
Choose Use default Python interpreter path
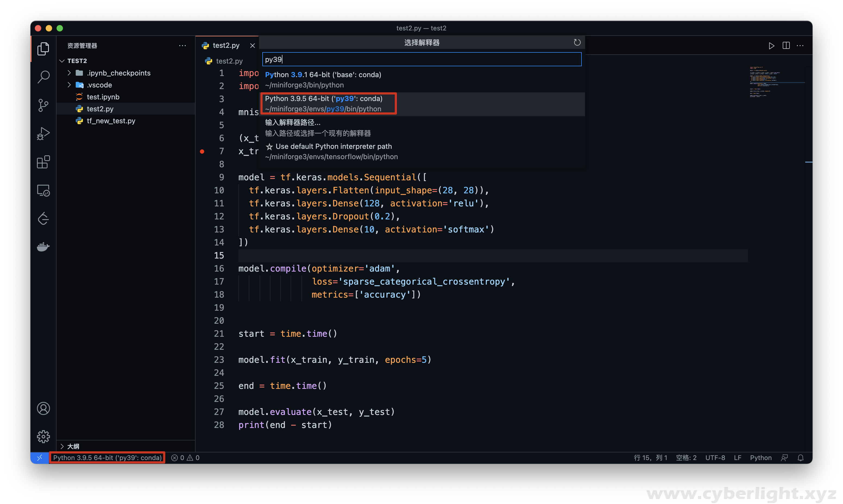(422, 152)
